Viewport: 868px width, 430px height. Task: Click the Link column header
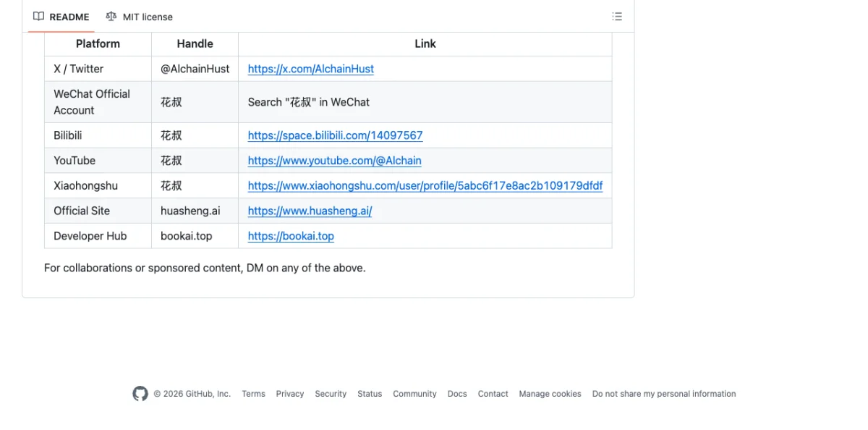click(425, 43)
